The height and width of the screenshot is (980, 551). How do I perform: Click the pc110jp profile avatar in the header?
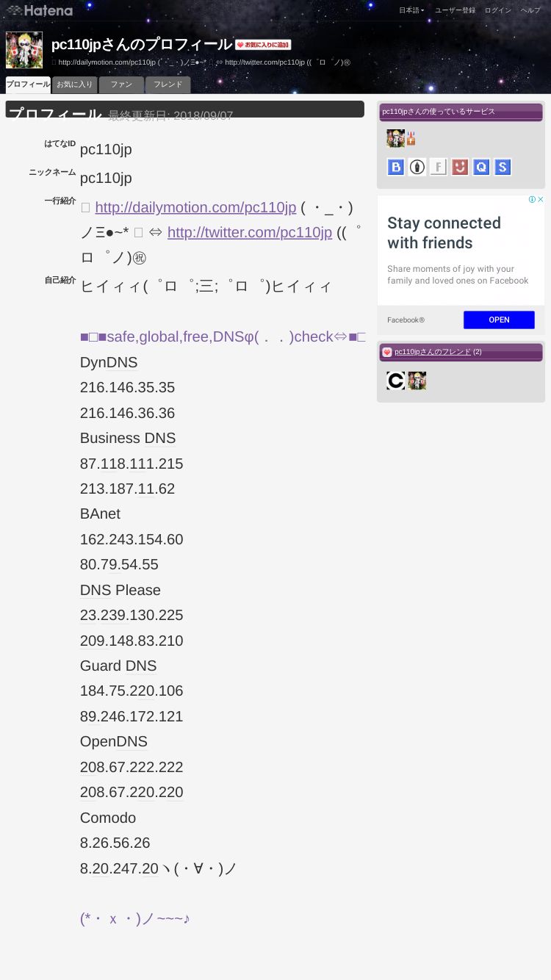(x=24, y=50)
